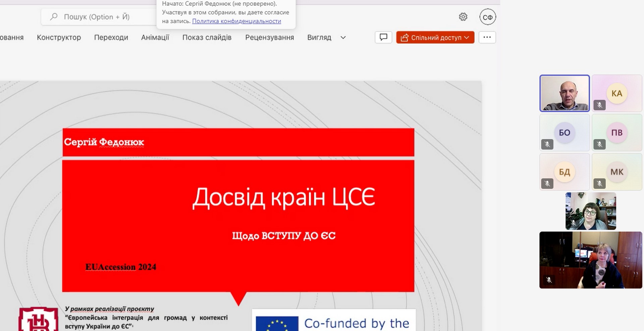The height and width of the screenshot is (331, 644).
Task: Follow the Политика конфиденциальности link
Action: pyautogui.click(x=236, y=21)
